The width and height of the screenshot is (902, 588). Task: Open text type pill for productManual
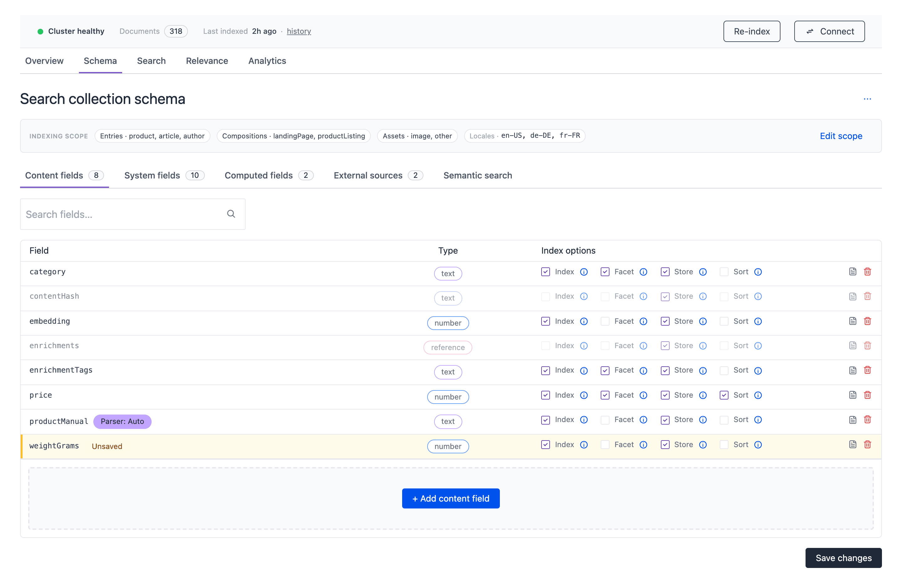pos(448,421)
